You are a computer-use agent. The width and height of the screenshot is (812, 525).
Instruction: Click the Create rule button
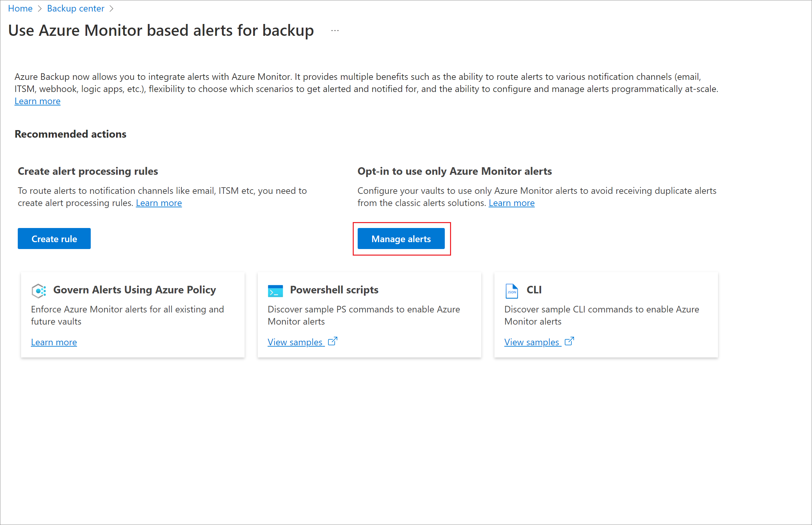click(x=55, y=238)
